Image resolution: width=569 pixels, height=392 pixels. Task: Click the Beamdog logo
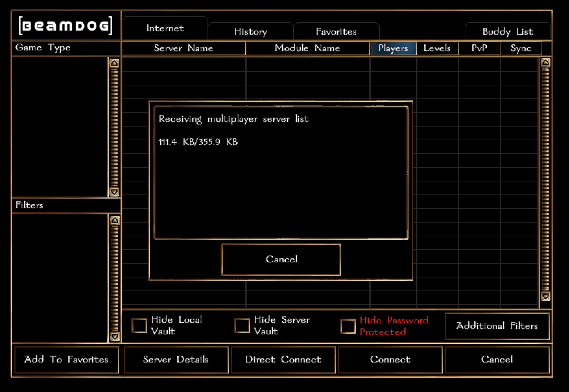(x=66, y=26)
